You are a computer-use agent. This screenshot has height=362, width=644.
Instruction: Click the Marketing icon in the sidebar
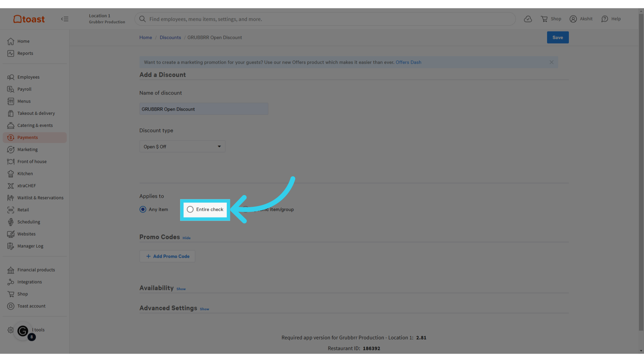11,149
